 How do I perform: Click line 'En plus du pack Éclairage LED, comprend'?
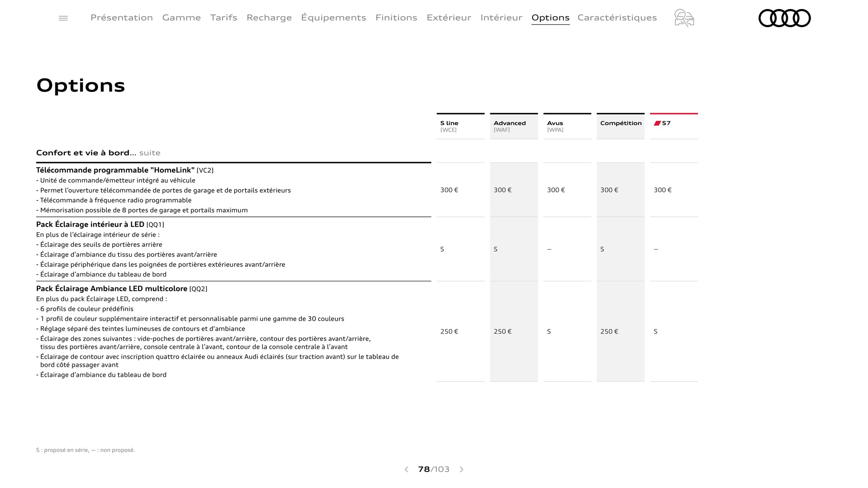(x=102, y=299)
